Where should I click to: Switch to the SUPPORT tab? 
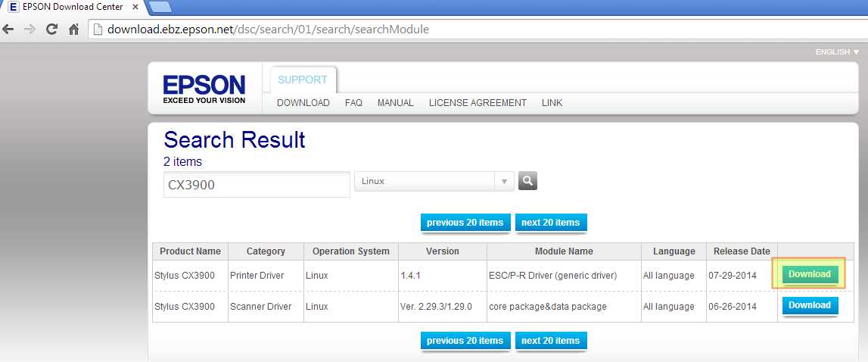click(303, 80)
